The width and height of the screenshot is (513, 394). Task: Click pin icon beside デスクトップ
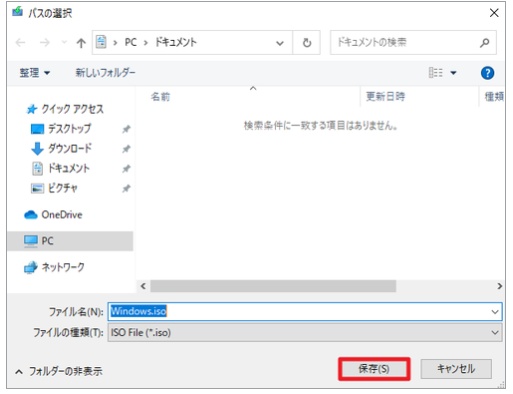(x=126, y=129)
